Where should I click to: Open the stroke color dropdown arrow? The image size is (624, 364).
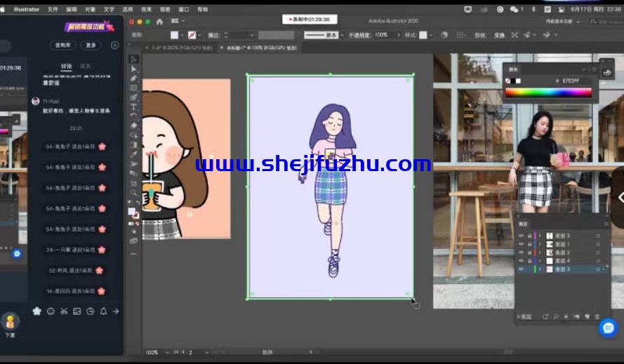[x=199, y=35]
